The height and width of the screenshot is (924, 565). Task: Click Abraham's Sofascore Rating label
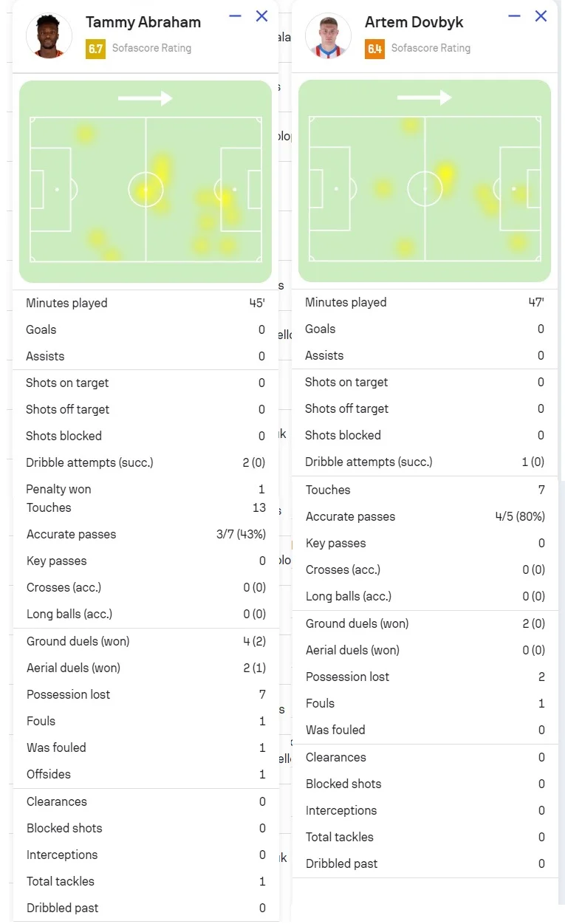coord(151,48)
